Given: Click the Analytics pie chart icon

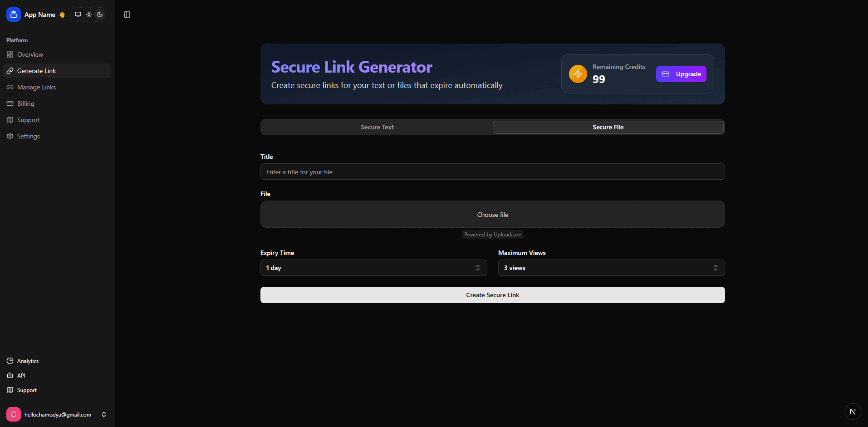Looking at the screenshot, I should coord(10,361).
